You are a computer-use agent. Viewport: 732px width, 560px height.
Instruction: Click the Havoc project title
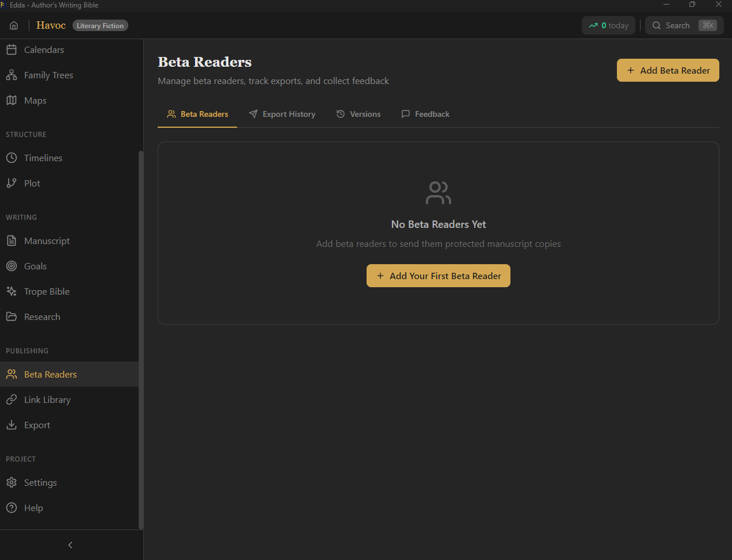pos(51,25)
